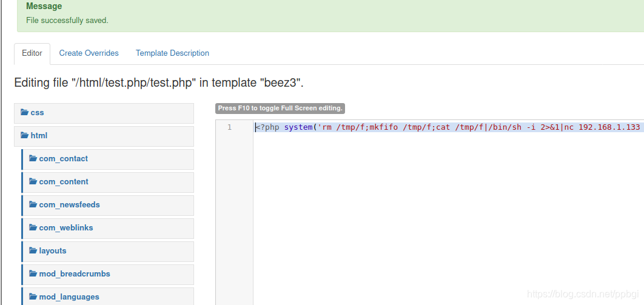Switch to the Editor tab
Image resolution: width=644 pixels, height=305 pixels.
click(32, 53)
